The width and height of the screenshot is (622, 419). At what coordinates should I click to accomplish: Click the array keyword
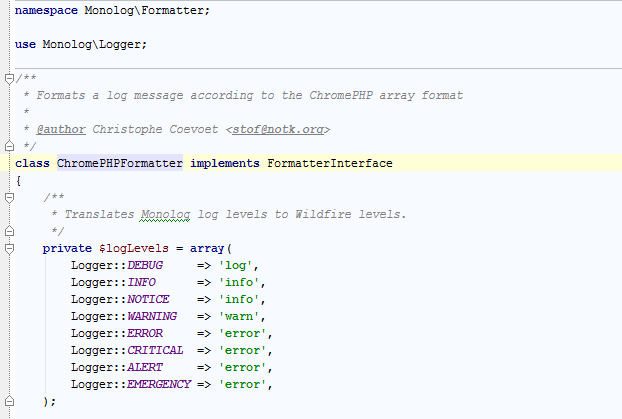[x=207, y=248]
